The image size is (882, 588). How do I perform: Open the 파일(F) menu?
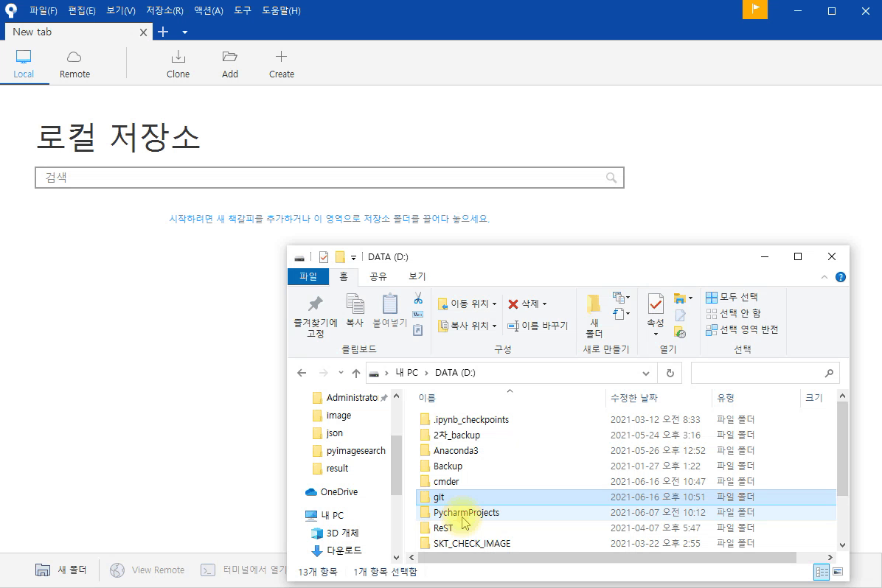[44, 10]
